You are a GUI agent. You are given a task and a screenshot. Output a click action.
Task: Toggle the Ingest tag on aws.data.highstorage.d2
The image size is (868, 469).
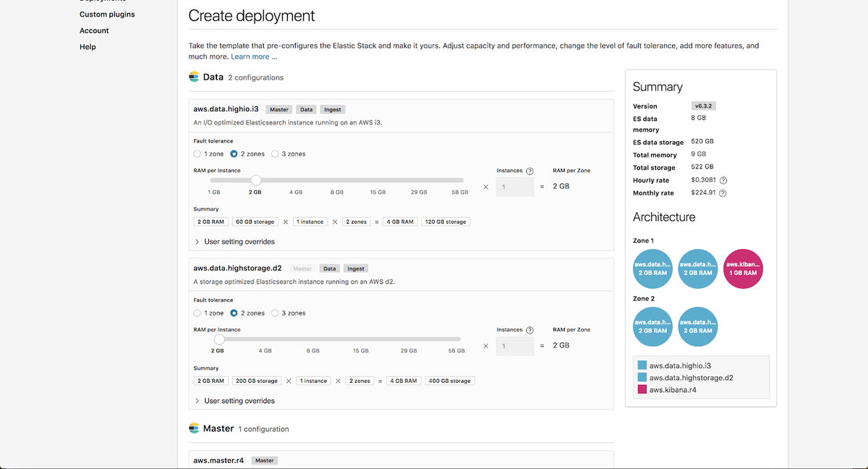(356, 269)
